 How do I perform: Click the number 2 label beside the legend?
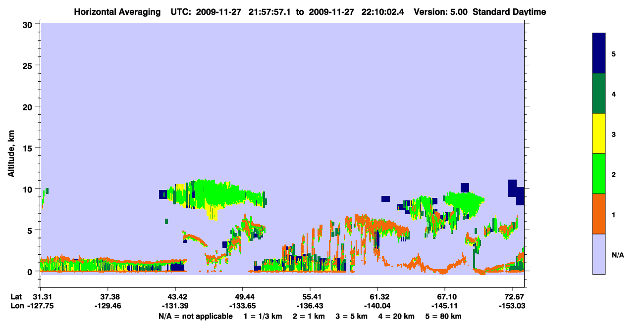click(x=614, y=174)
